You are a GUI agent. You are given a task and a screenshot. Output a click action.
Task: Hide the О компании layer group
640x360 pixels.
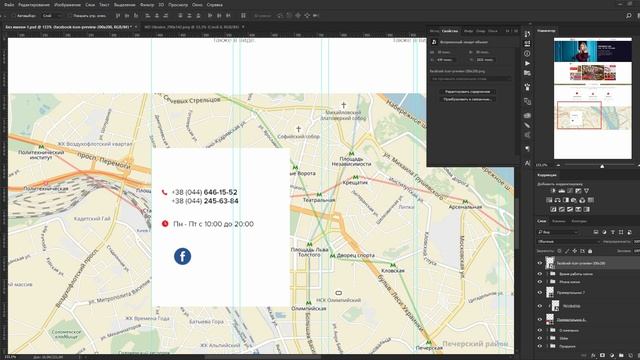point(540,330)
